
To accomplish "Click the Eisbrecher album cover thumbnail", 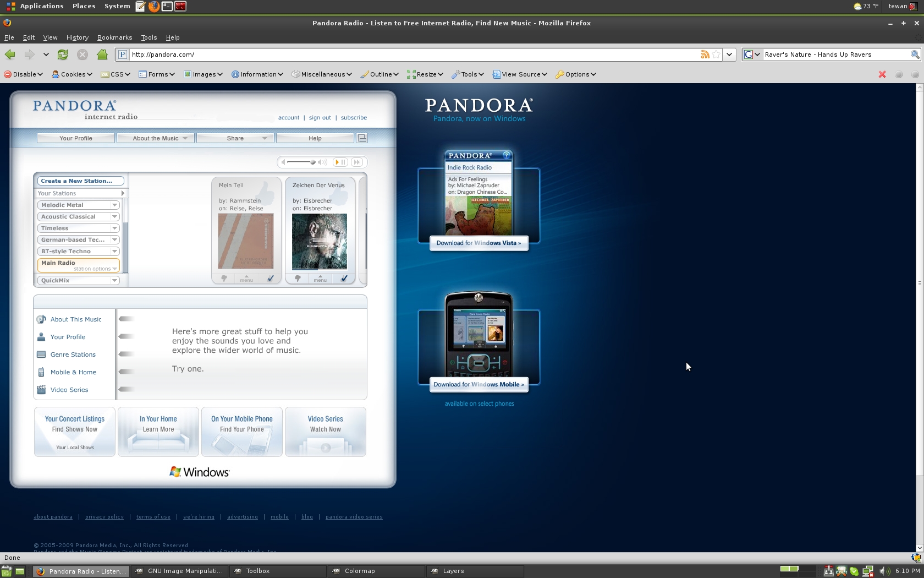I will pyautogui.click(x=320, y=241).
